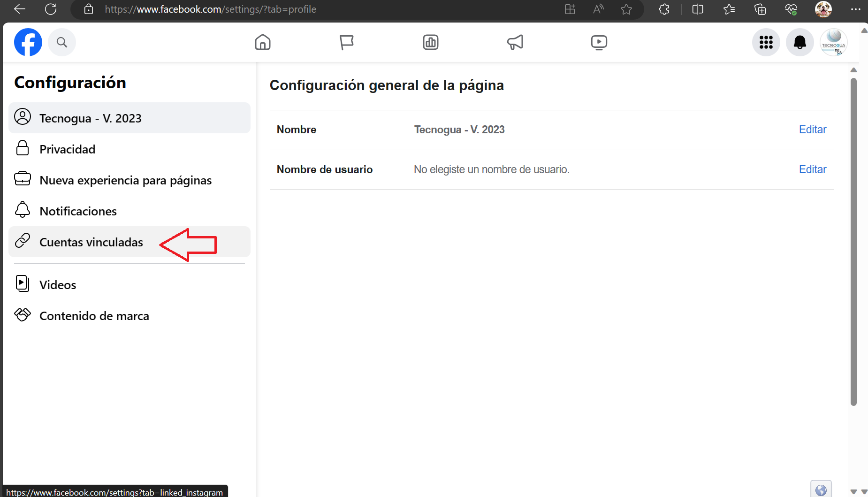Open Nueva experiencia para páginas
This screenshot has width=868, height=497.
point(125,180)
